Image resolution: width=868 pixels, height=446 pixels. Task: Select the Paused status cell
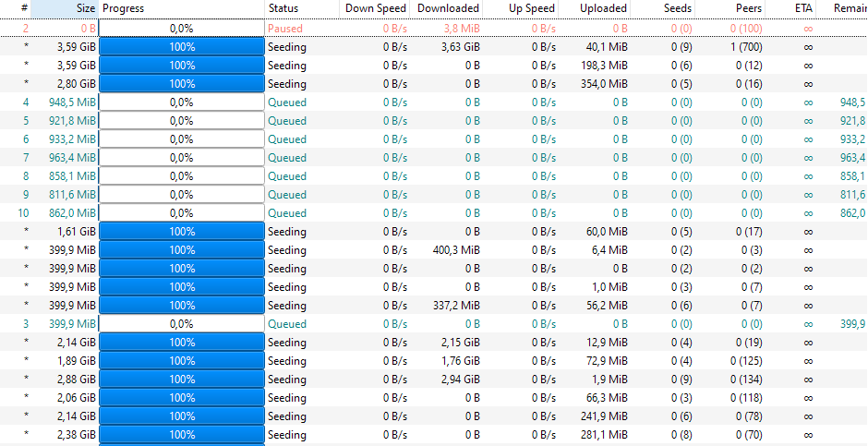tap(285, 29)
